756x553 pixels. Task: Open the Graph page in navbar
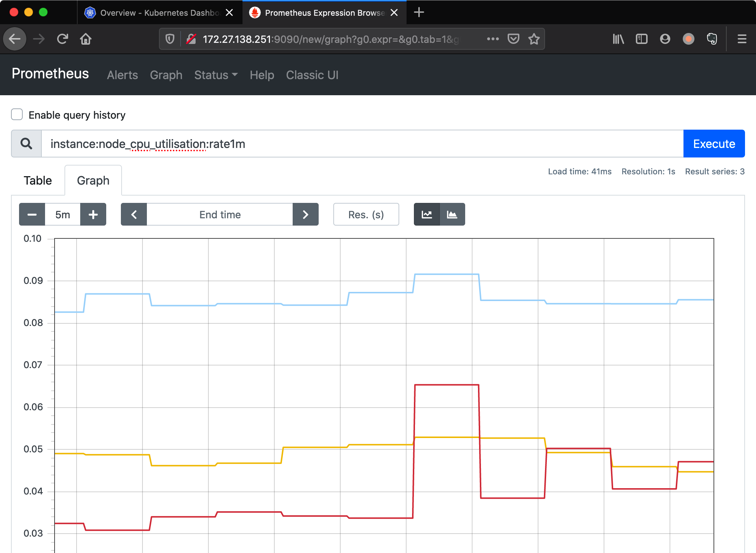[166, 75]
